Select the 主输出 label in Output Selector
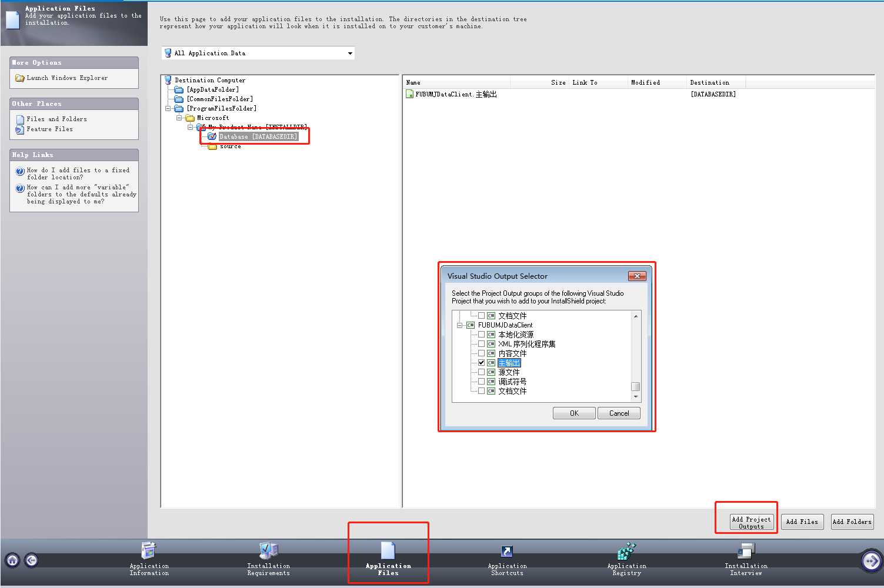The width and height of the screenshot is (884, 588). coord(509,363)
